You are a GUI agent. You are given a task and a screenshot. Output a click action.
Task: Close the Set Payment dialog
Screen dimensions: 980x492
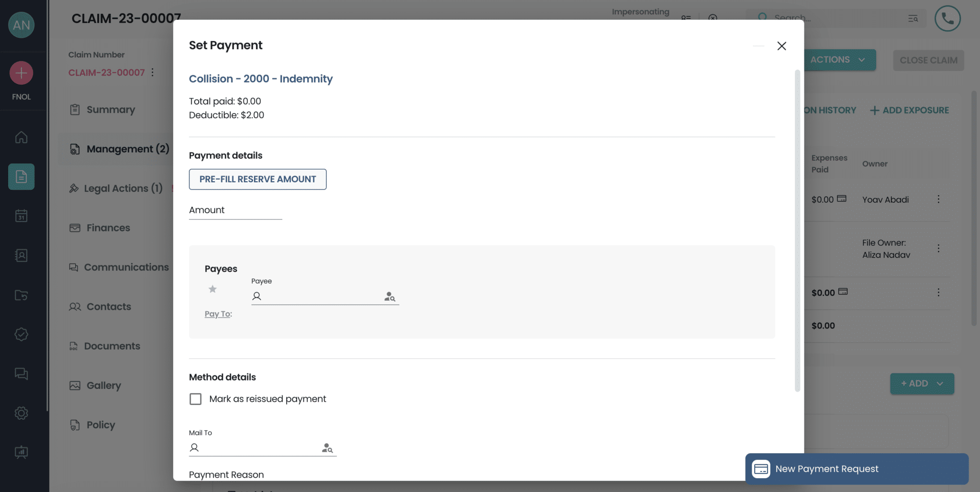click(x=781, y=46)
